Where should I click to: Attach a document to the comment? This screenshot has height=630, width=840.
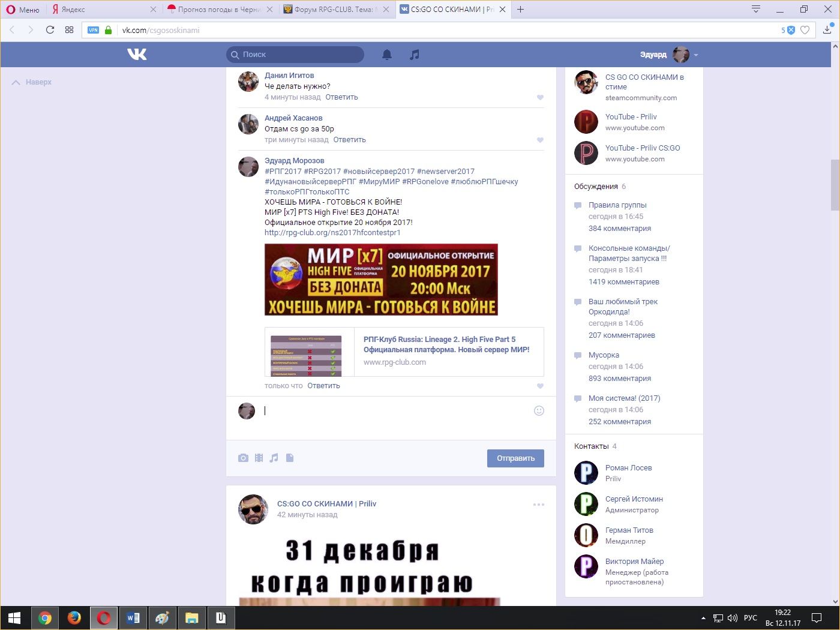point(290,458)
